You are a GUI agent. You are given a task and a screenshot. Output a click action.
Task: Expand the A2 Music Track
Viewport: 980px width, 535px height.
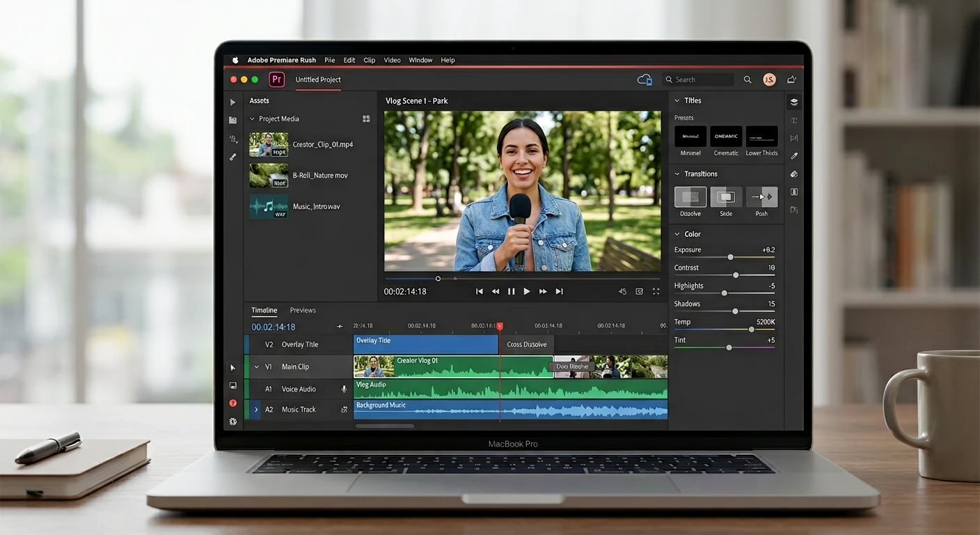[256, 410]
